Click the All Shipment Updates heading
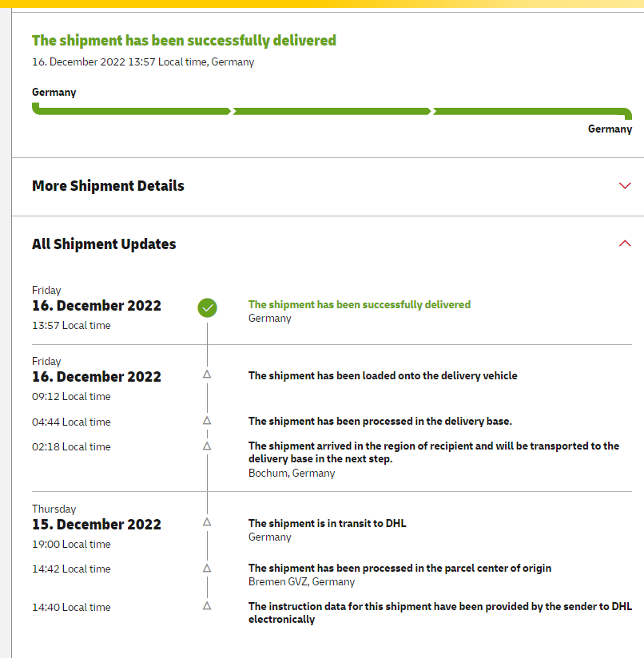The image size is (644, 658). [x=104, y=244]
